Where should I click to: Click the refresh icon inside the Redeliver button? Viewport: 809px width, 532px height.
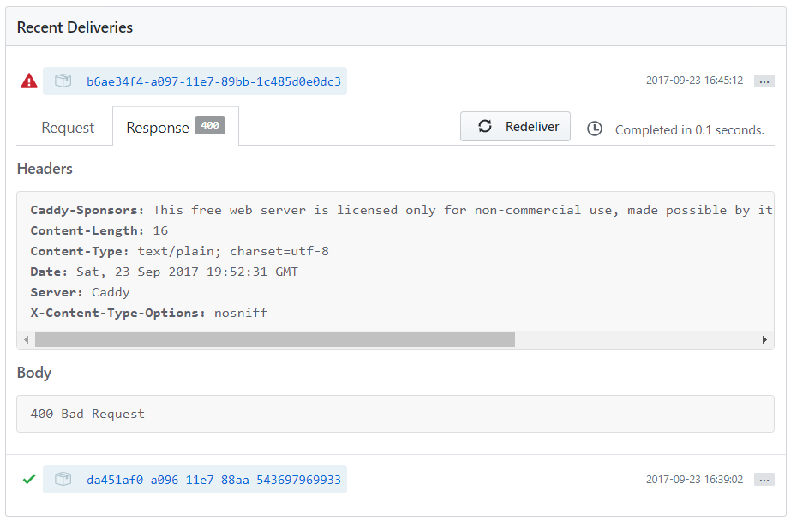(x=484, y=126)
